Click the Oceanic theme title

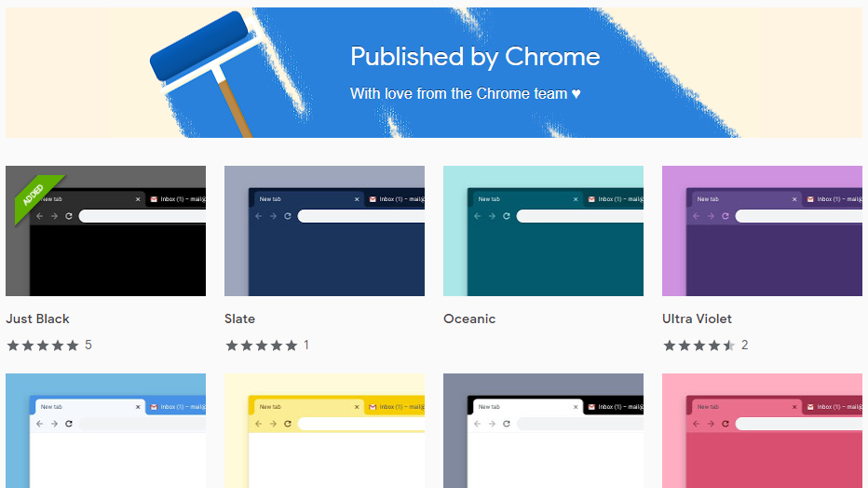coord(469,319)
